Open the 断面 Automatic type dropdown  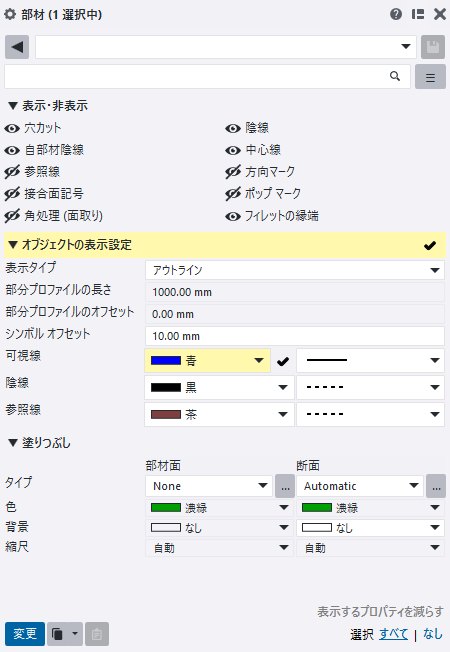pos(360,486)
